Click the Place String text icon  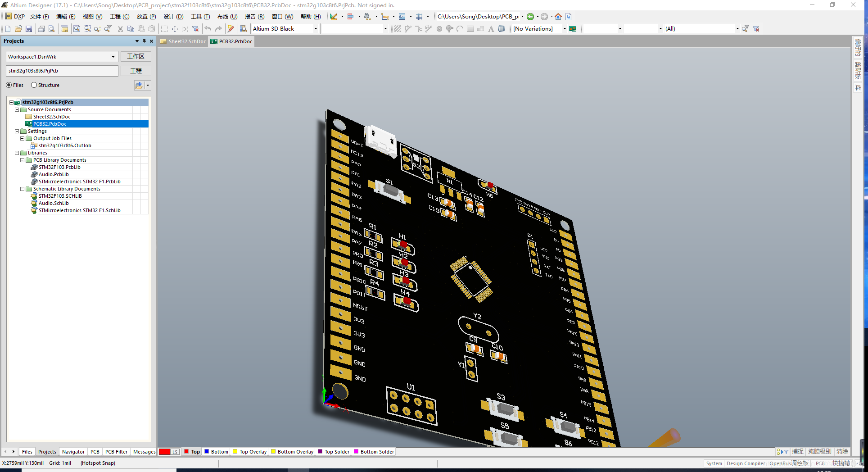(491, 29)
